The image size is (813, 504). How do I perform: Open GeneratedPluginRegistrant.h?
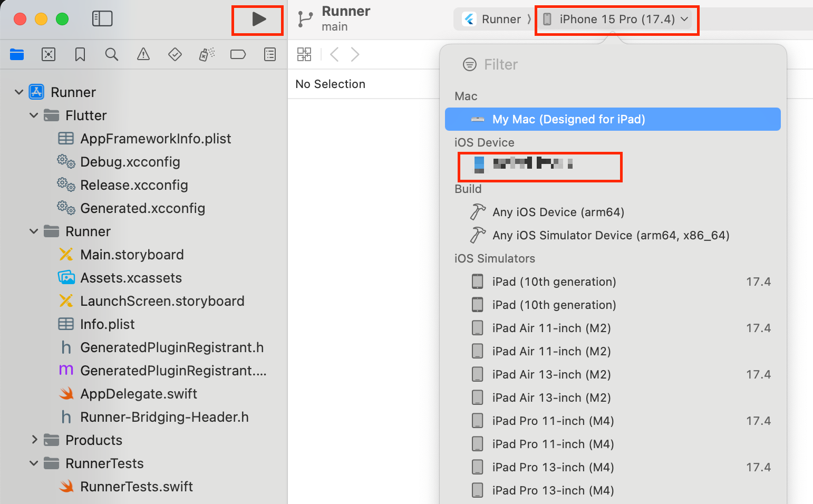pos(172,347)
